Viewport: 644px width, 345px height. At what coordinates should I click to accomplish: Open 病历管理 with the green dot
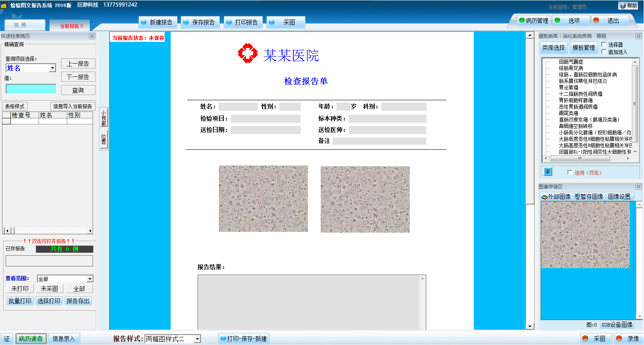tap(534, 21)
